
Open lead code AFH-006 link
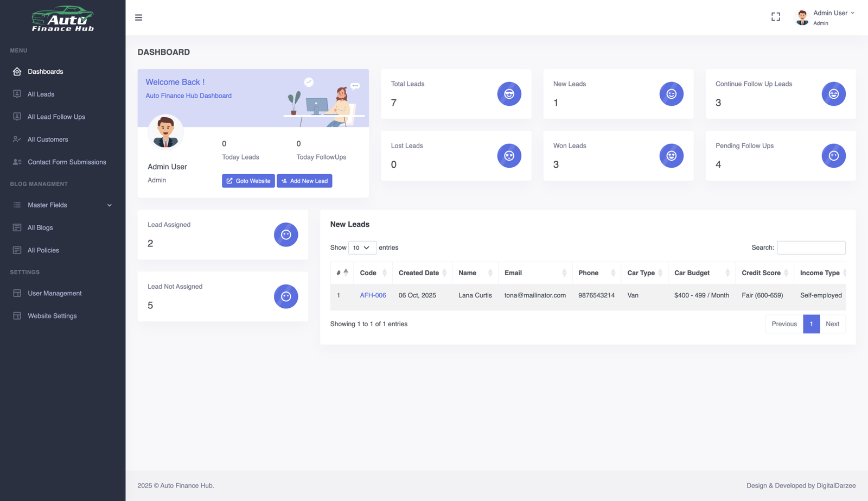click(373, 295)
